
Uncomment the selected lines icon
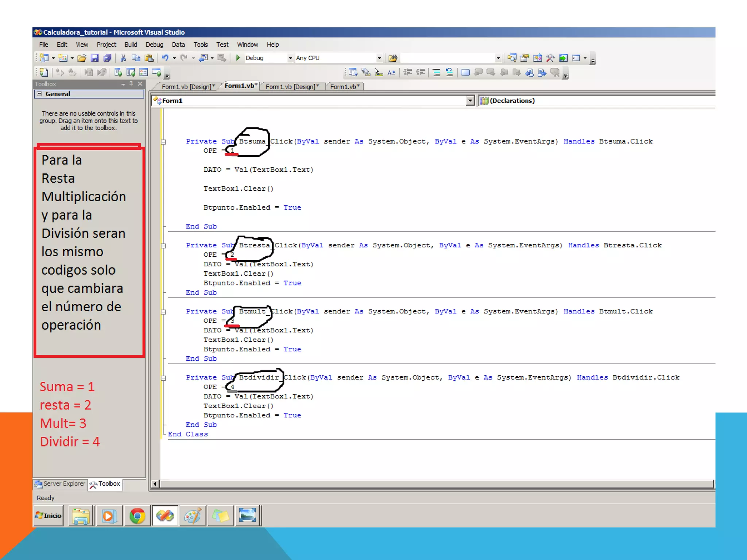click(449, 72)
